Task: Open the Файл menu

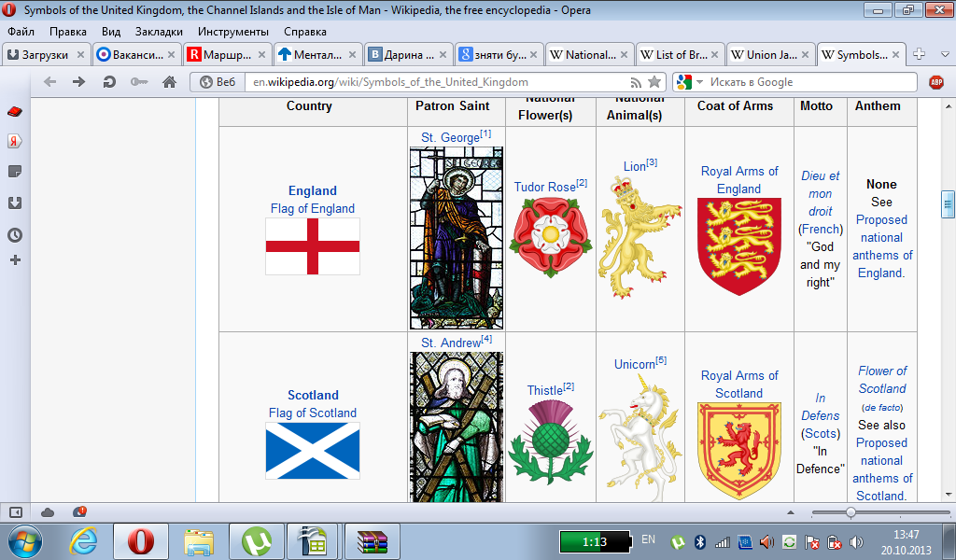Action: [21, 32]
